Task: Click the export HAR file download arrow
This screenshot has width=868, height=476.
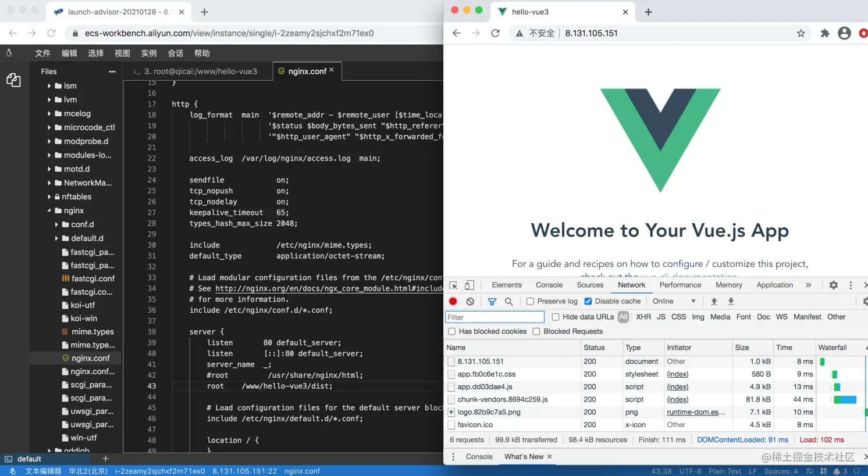Action: (x=731, y=301)
